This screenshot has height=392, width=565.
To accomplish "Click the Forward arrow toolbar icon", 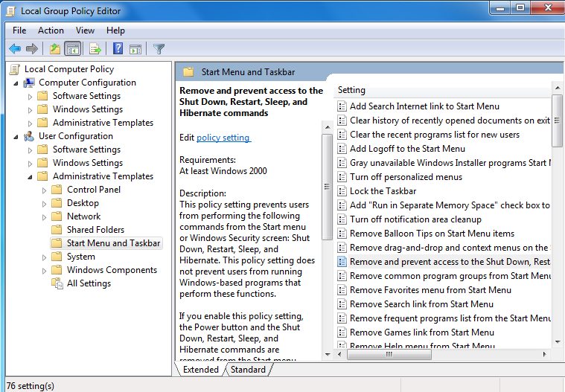I will [32, 48].
